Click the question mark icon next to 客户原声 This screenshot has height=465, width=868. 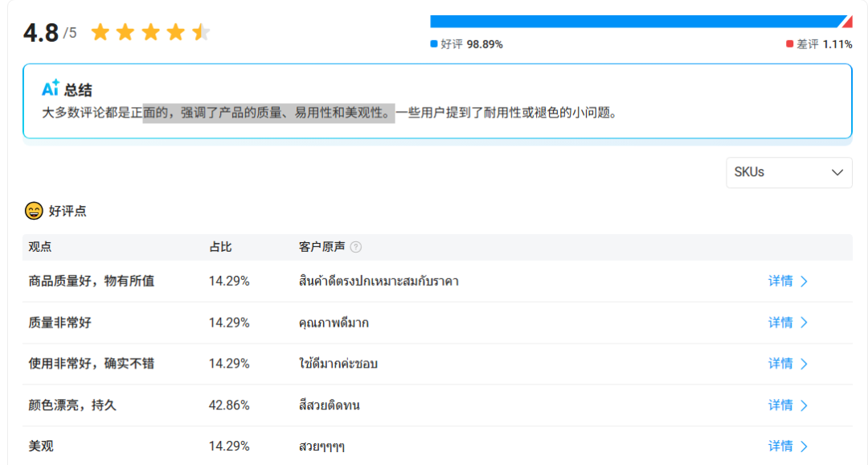[x=354, y=247]
